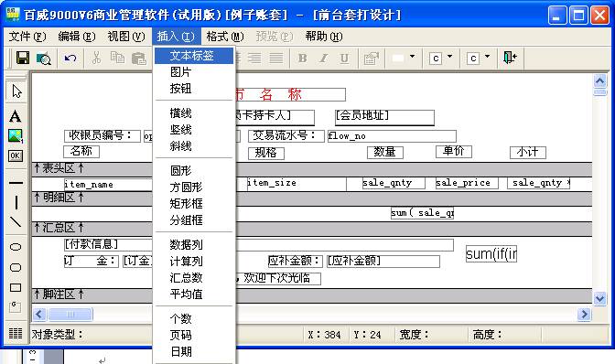Click the Undo arrow toolbar icon
Screen dimensions: 615x364
coord(70,59)
